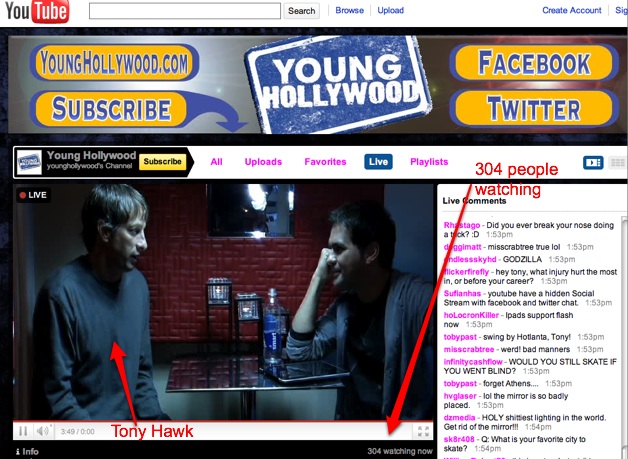Select '304 watching now' viewer count
Screen dimensions: 628x459
400,451
